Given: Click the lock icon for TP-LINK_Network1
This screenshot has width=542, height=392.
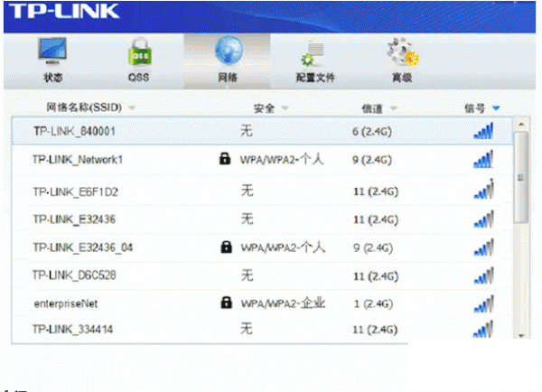Looking at the screenshot, I should point(225,159).
